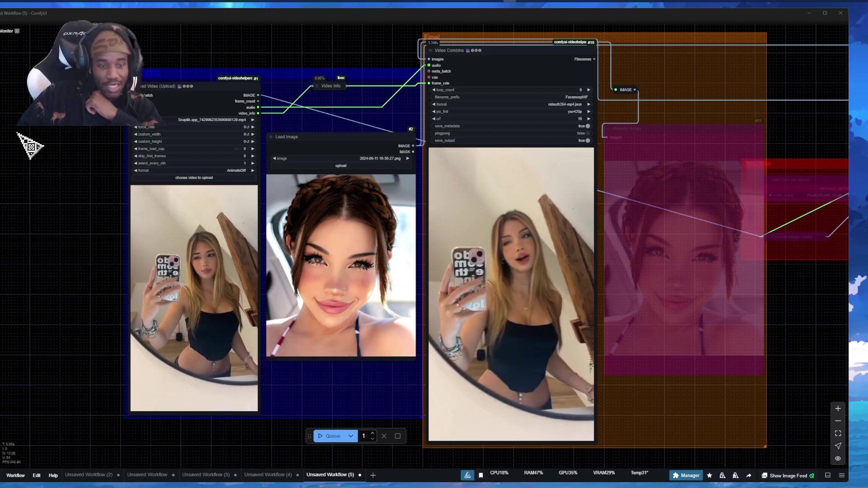The height and width of the screenshot is (488, 868).
Task: Zoom out canvas with minus icon
Action: tap(838, 421)
